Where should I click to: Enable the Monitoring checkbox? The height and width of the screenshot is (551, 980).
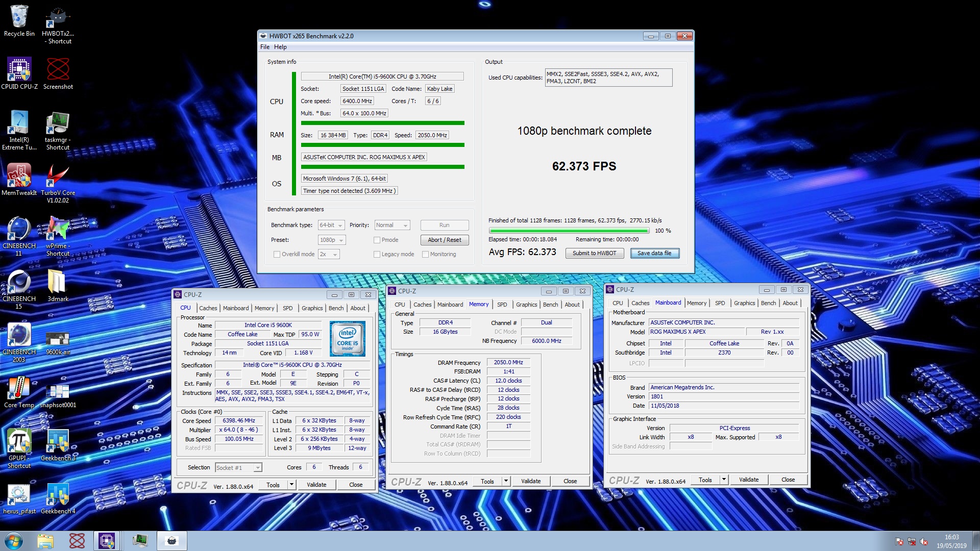tap(425, 254)
